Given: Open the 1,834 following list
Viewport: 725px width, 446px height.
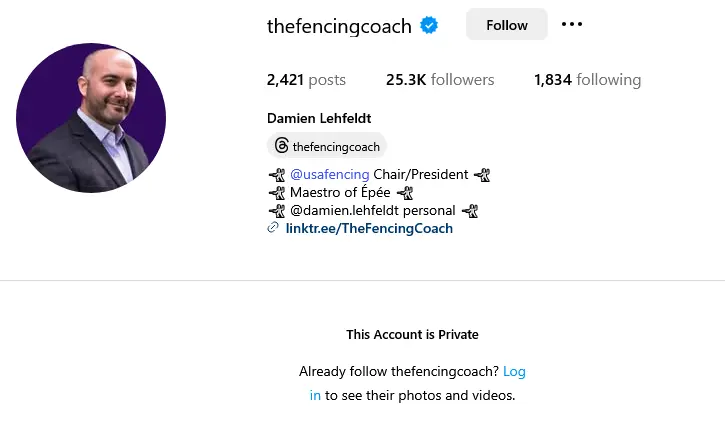Looking at the screenshot, I should point(587,80).
